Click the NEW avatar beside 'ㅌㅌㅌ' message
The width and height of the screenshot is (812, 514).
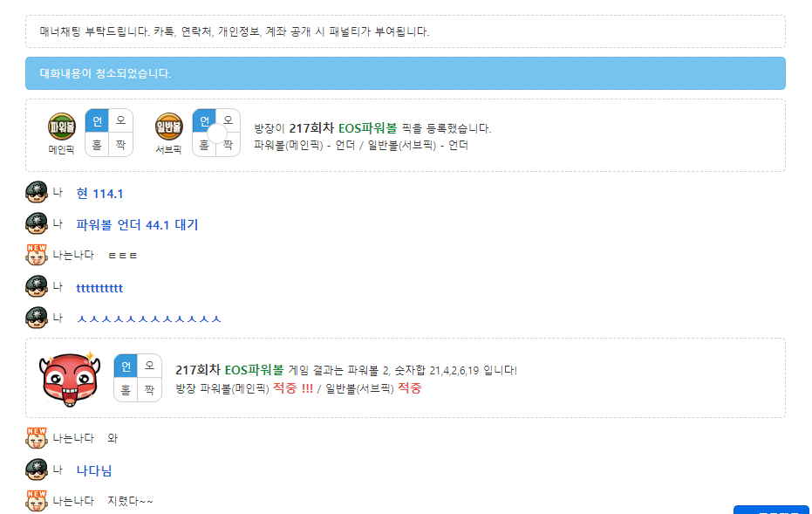click(x=37, y=255)
